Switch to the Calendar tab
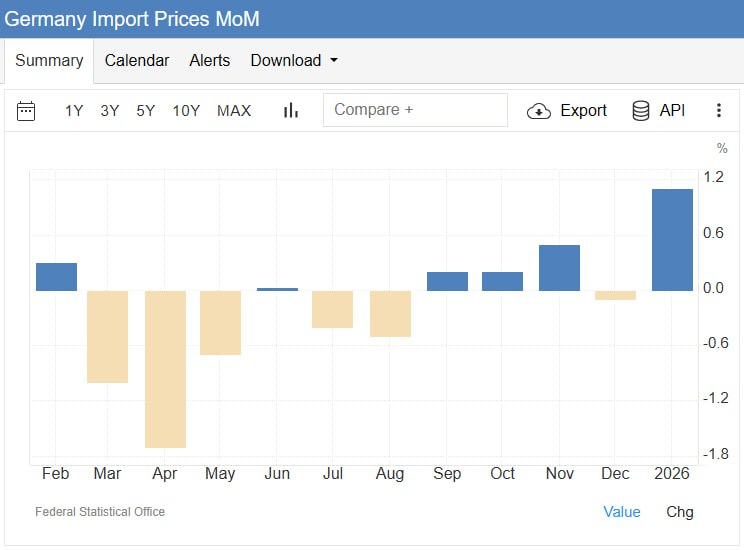 [137, 61]
